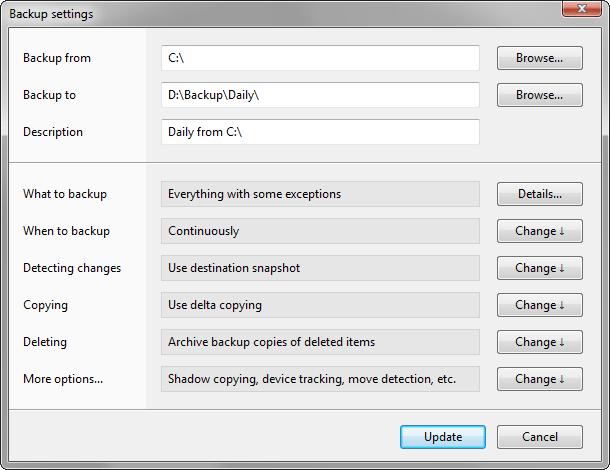Expand Change menu for When to backup
This screenshot has height=470, width=610.
(x=539, y=231)
